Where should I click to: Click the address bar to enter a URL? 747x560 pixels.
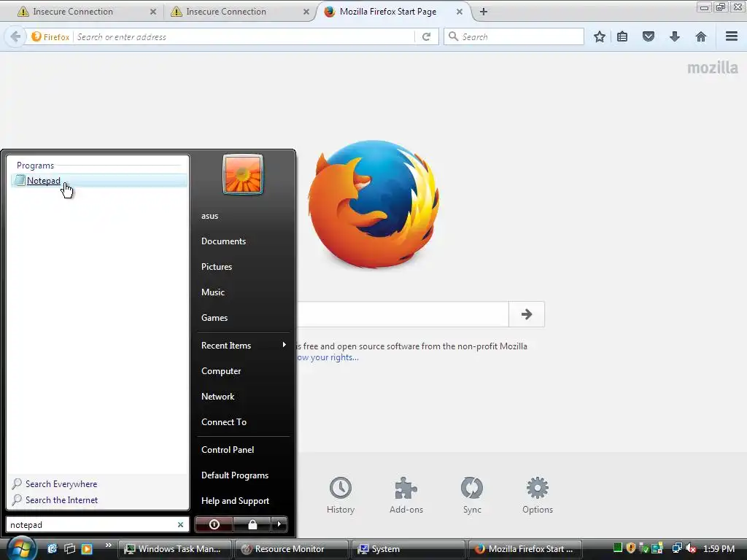[244, 36]
